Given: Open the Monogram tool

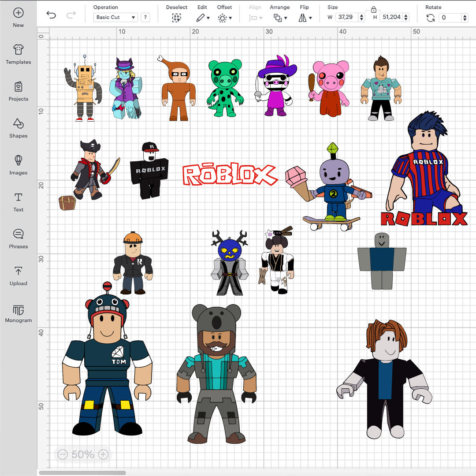Looking at the screenshot, I should (x=18, y=314).
